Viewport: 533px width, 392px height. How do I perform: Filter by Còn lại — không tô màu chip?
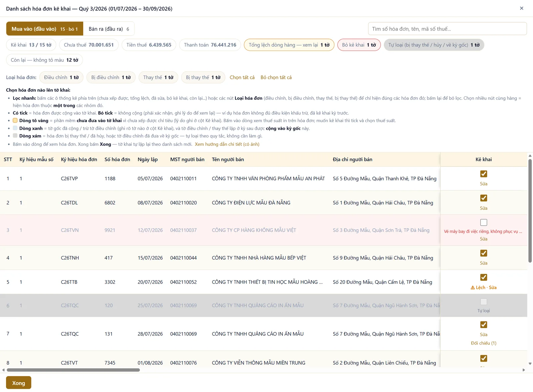(x=44, y=60)
